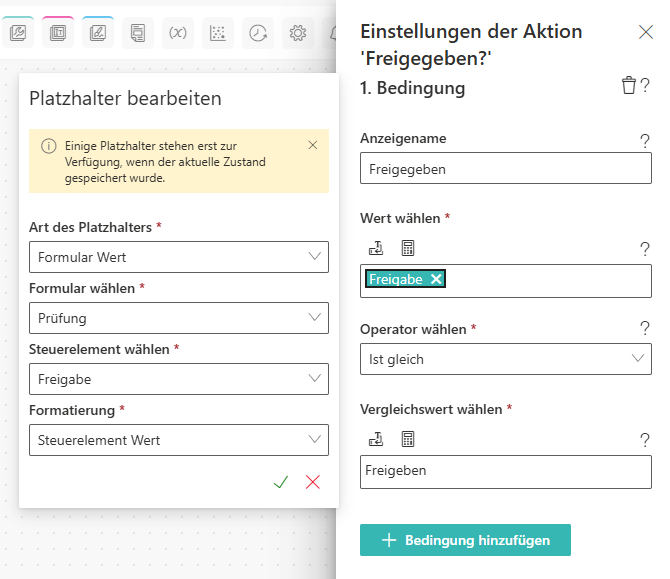Click the clock history toolbar icon

point(258,33)
